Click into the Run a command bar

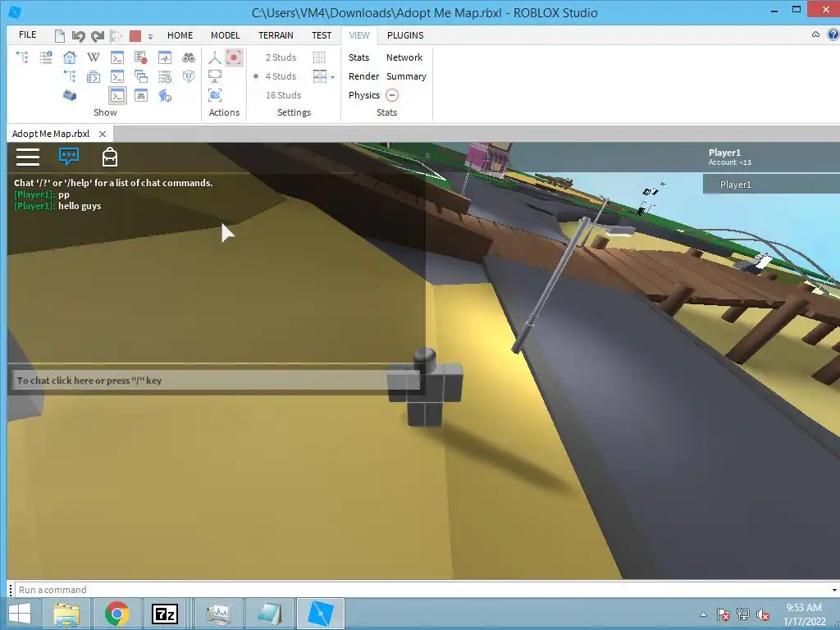422,590
